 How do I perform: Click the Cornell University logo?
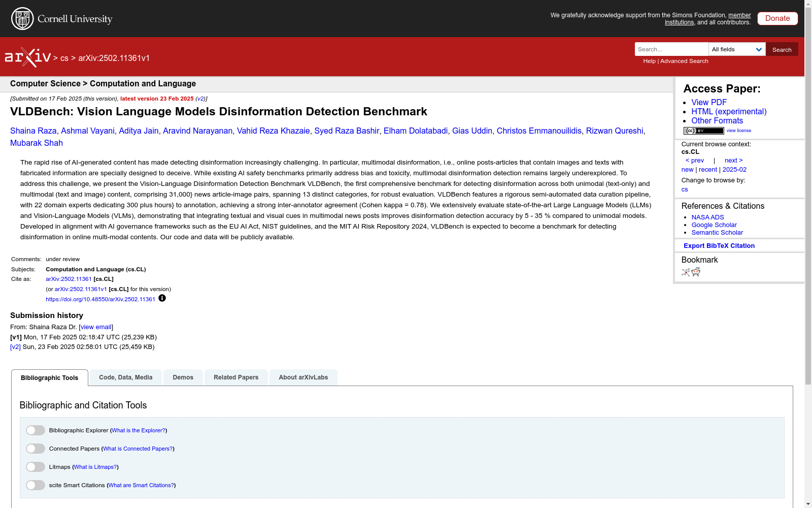pos(61,19)
